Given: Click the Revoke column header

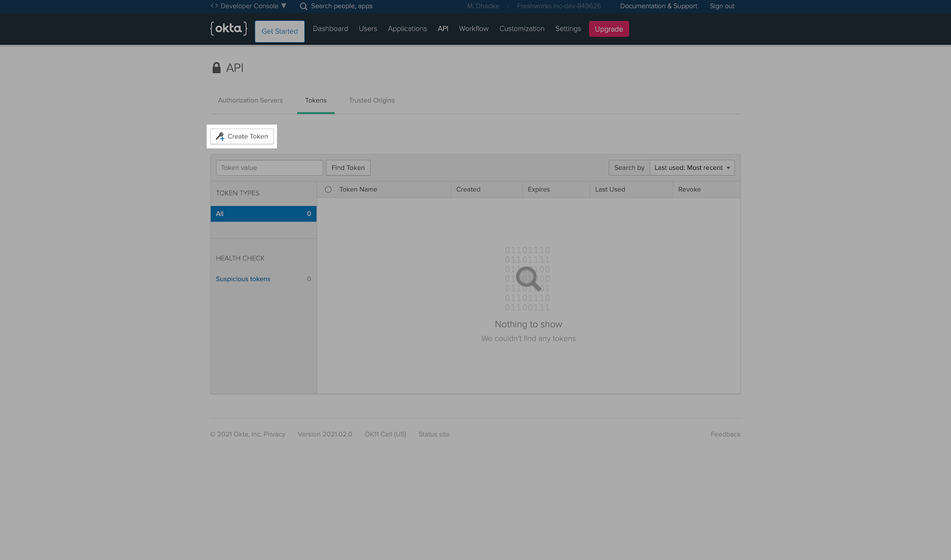Looking at the screenshot, I should coord(689,189).
